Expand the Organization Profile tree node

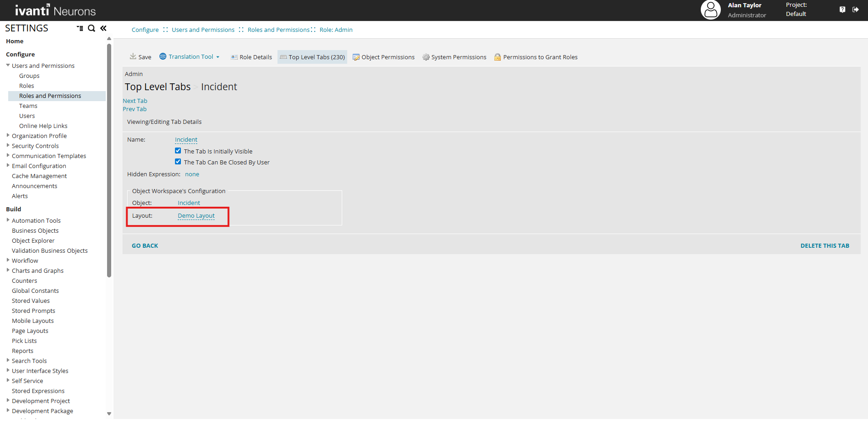(8, 135)
